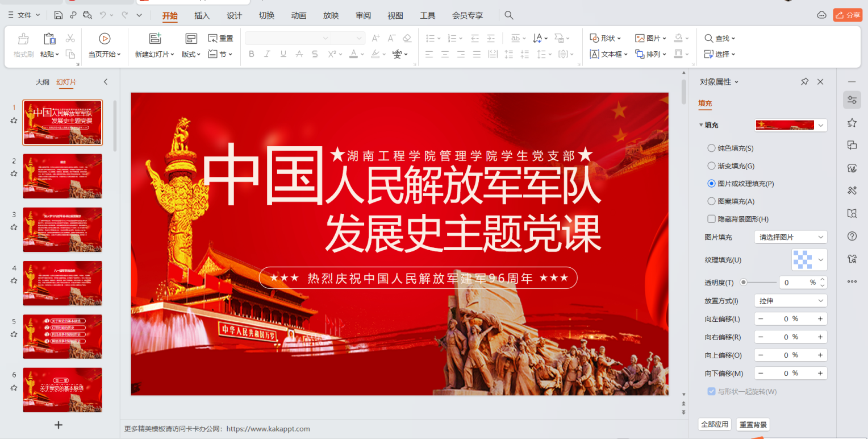868x439 pixels.
Task: Open the 图片填充 请选择图片 dropdown
Action: tap(790, 237)
